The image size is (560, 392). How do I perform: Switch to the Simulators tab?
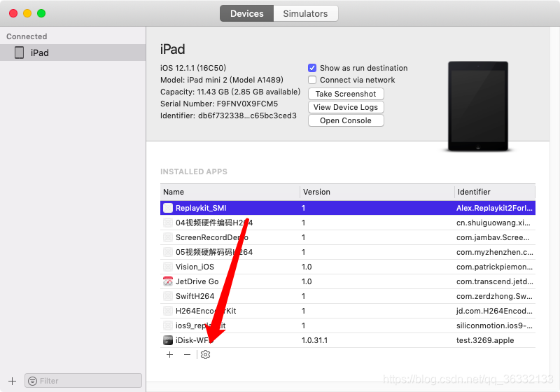point(305,13)
